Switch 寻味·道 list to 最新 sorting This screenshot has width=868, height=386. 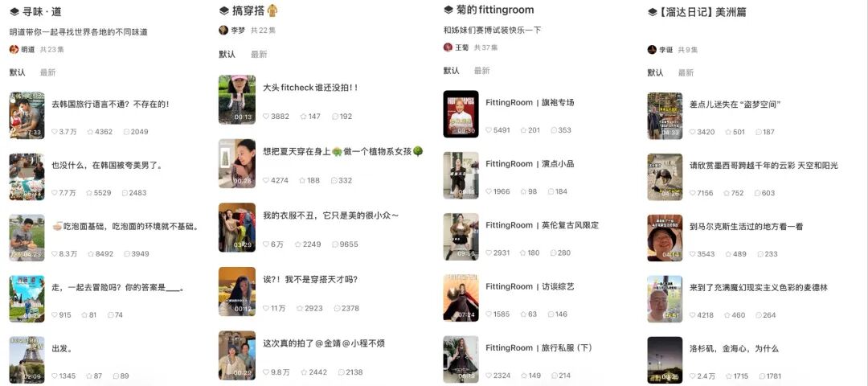coord(47,72)
